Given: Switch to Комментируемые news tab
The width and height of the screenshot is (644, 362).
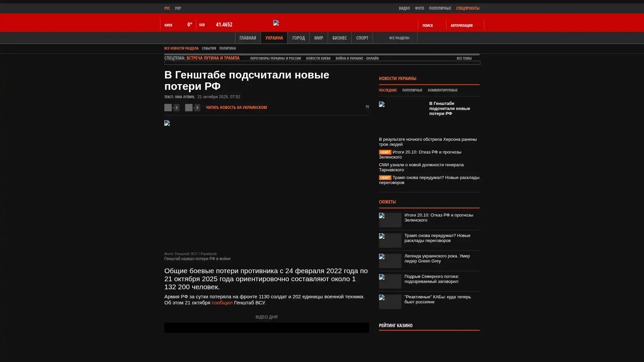Looking at the screenshot, I should coord(442,90).
